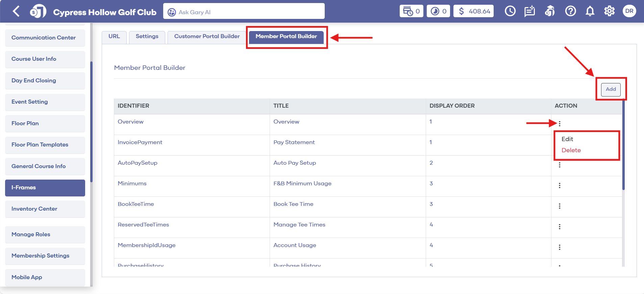Click the back arrow in the header

pos(16,11)
